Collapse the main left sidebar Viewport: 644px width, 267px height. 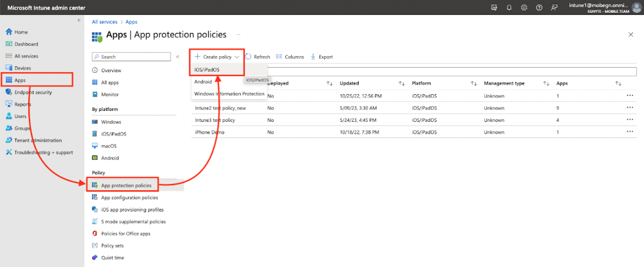(x=79, y=20)
